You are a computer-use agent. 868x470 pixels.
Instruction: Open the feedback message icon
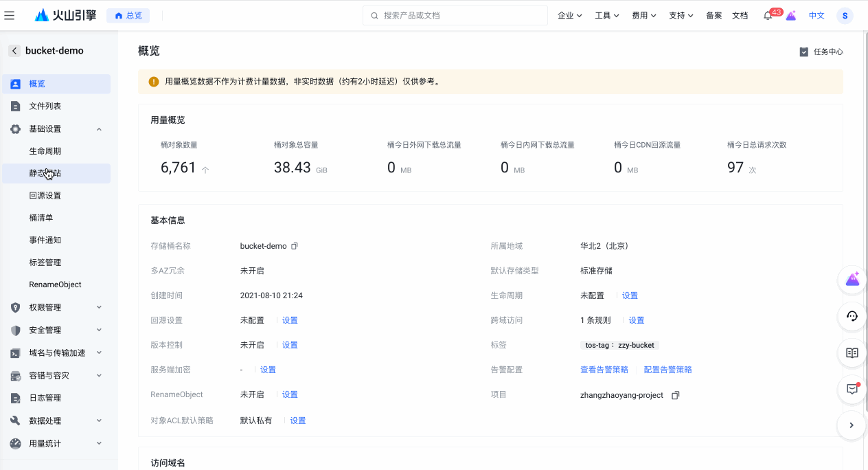(852, 389)
